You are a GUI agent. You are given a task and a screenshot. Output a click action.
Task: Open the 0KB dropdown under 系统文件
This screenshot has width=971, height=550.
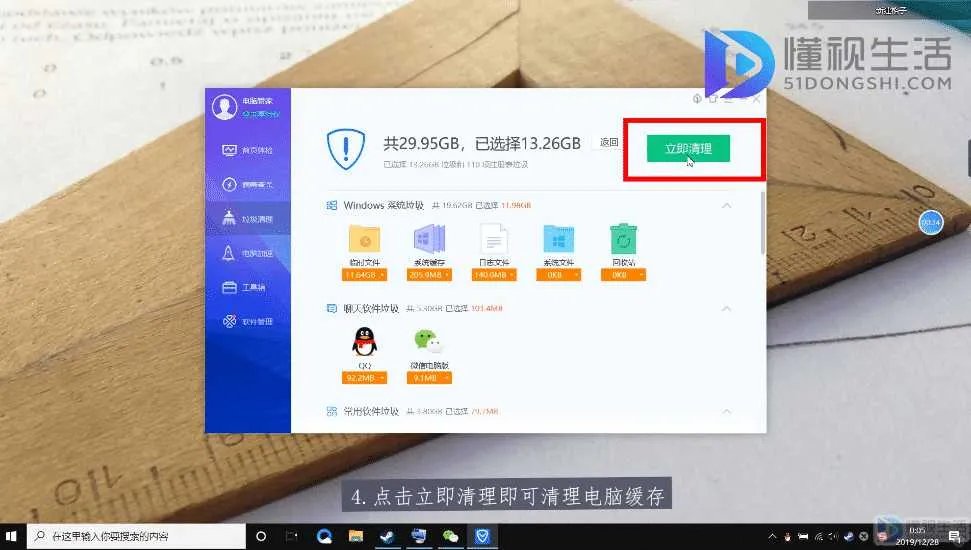tap(559, 275)
